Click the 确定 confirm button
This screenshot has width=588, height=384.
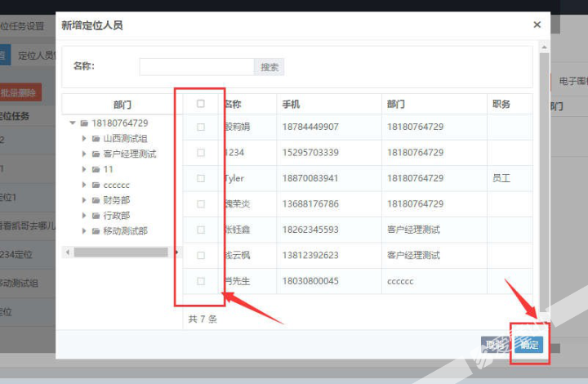pyautogui.click(x=528, y=344)
